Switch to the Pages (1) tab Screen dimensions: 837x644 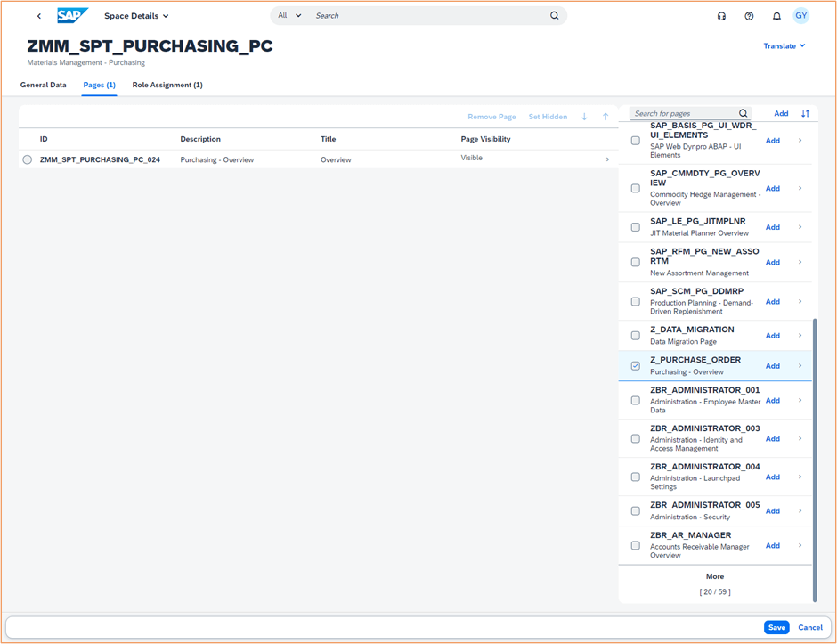click(100, 85)
